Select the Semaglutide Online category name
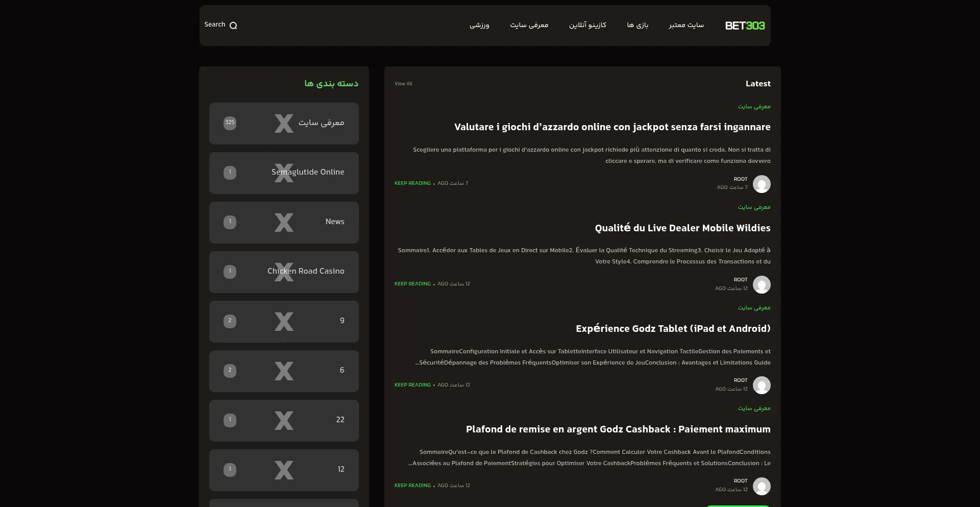980x507 pixels. tap(308, 172)
